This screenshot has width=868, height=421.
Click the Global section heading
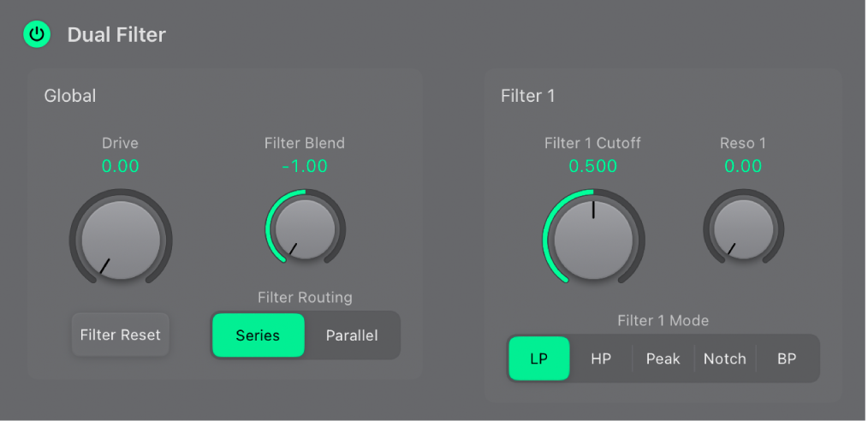70,96
